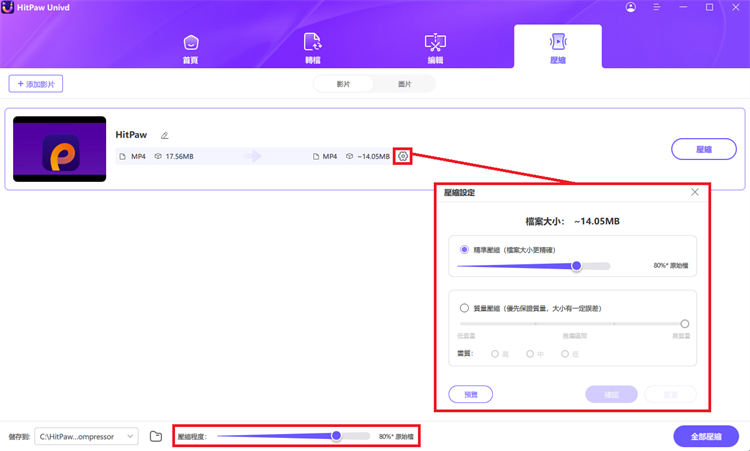This screenshot has width=750, height=451.
Task: Minimize the HitPaw Univd window
Action: tap(683, 7)
